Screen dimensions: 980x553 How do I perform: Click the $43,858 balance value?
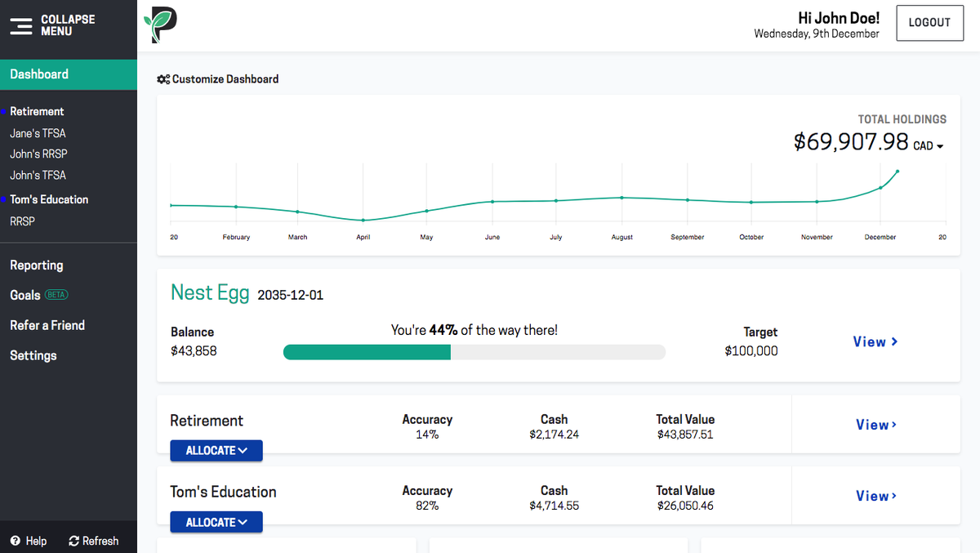194,351
